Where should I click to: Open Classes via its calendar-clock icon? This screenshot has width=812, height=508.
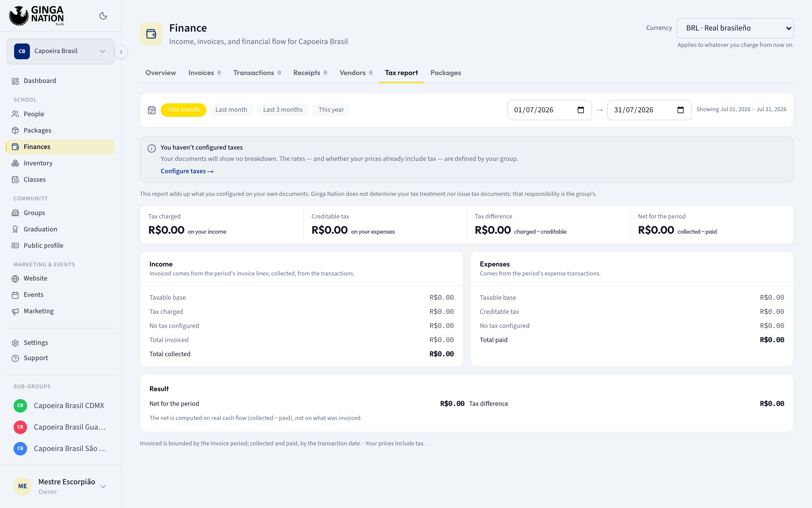point(15,179)
